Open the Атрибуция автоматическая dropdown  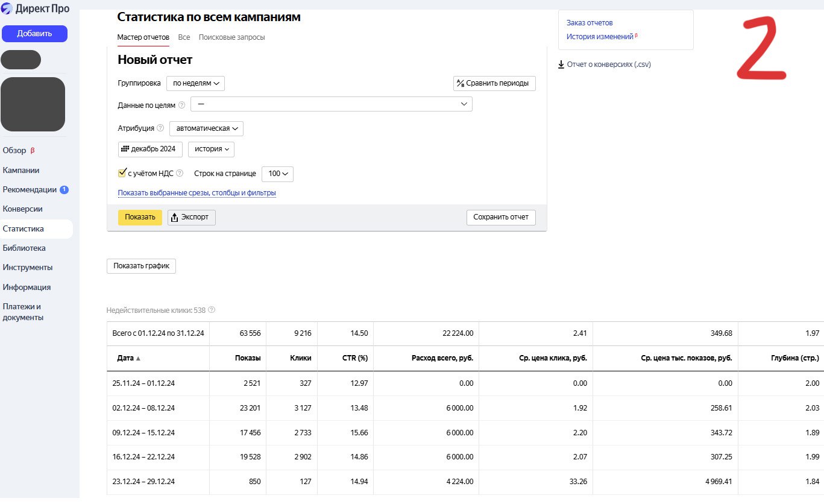pos(206,128)
